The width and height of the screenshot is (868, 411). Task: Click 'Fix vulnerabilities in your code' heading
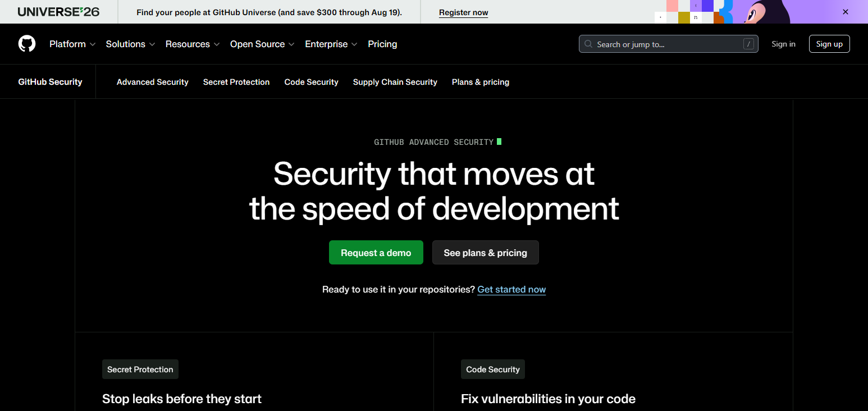548,399
